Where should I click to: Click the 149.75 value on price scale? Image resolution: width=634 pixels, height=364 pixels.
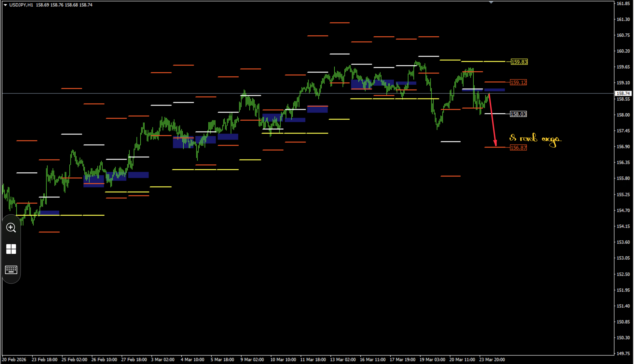tap(623, 354)
